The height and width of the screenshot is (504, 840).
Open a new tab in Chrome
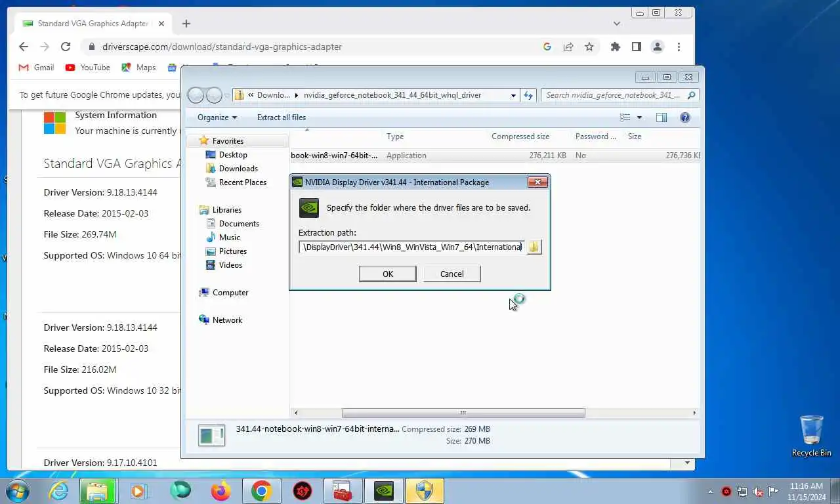tap(186, 24)
